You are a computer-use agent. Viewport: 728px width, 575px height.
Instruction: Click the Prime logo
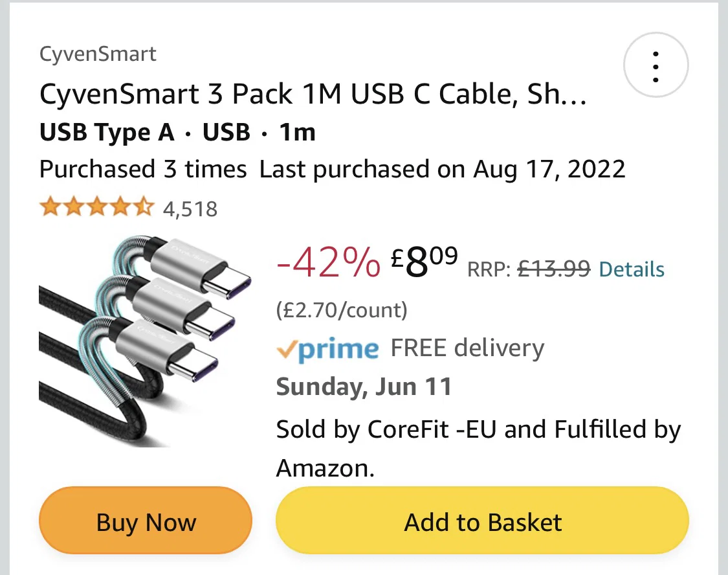327,349
